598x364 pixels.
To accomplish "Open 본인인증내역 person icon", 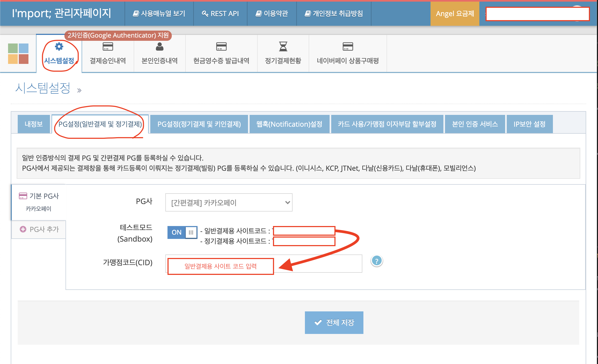I will click(x=159, y=47).
